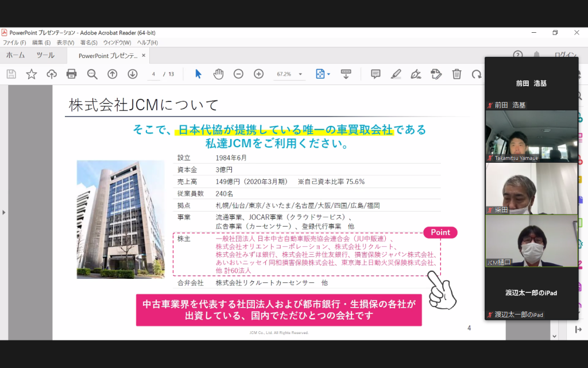Screen dimensions: 588x368
Task: Open the 67.2% zoom level dropdown
Action: pyautogui.click(x=289, y=74)
